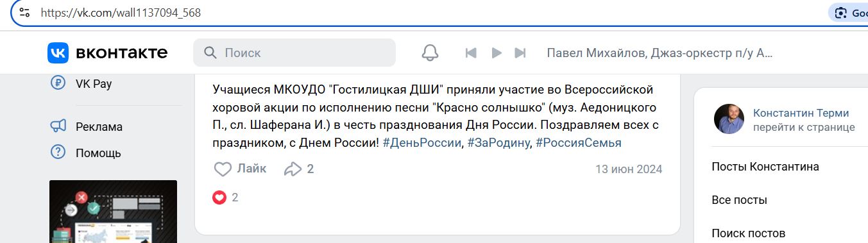Open Поиск постов in right menu
This screenshot has width=868, height=243.
click(749, 233)
